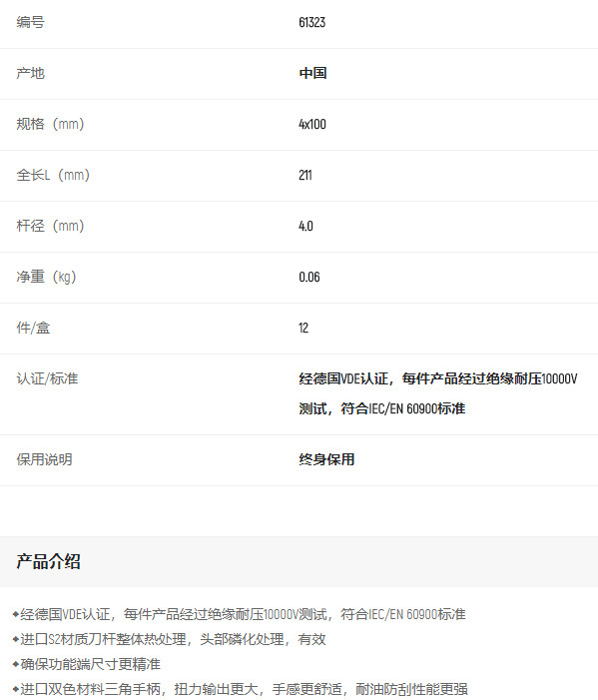Click the 件/盒 label
Viewport: 598px width, 700px height.
[x=34, y=328]
